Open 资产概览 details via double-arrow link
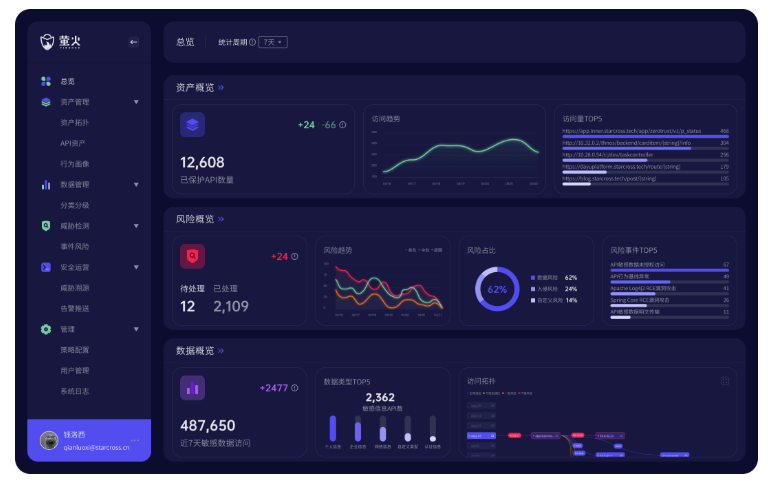 coord(221,88)
